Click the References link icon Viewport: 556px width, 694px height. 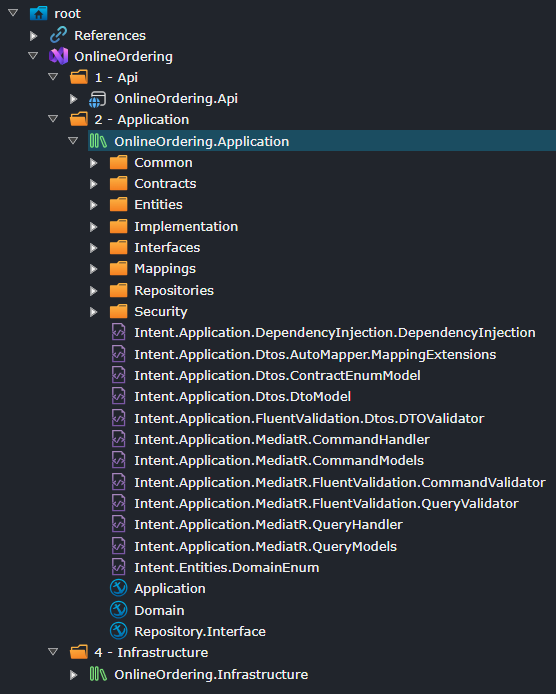pos(58,35)
